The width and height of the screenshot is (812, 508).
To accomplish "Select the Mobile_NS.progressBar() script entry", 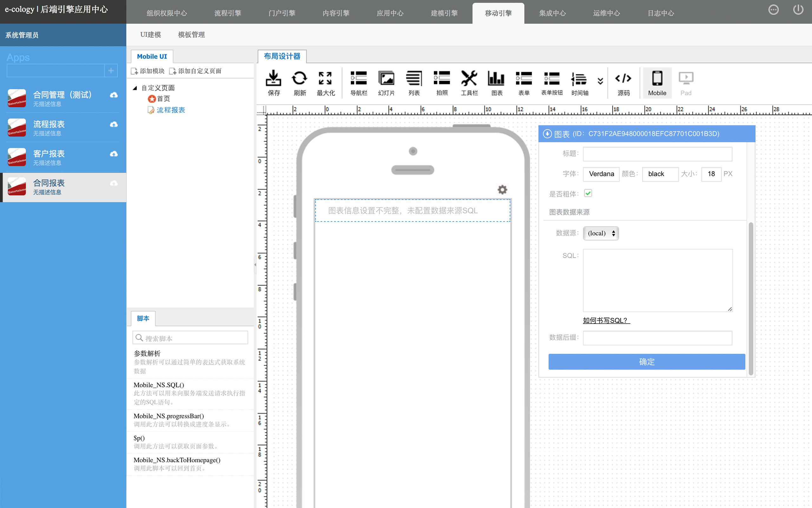I will 190,420.
